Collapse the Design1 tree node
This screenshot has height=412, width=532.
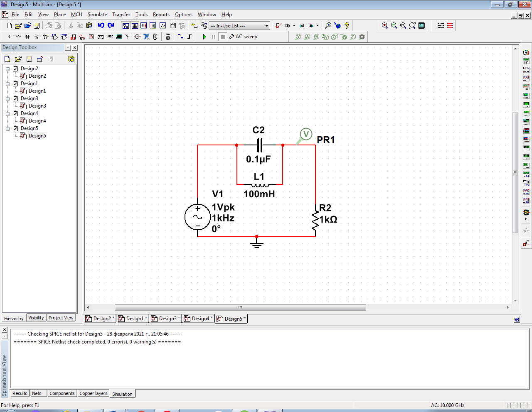(7, 84)
